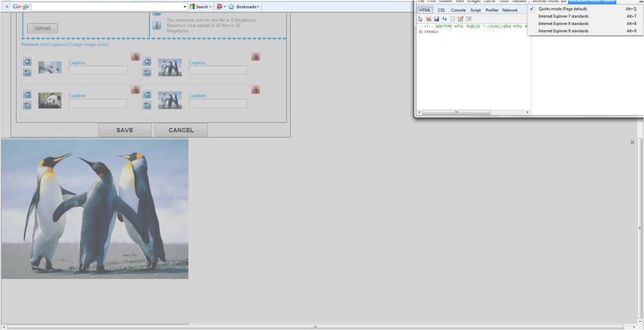This screenshot has height=330, width=644.
Task: Click the SAVE button
Action: pyautogui.click(x=125, y=130)
